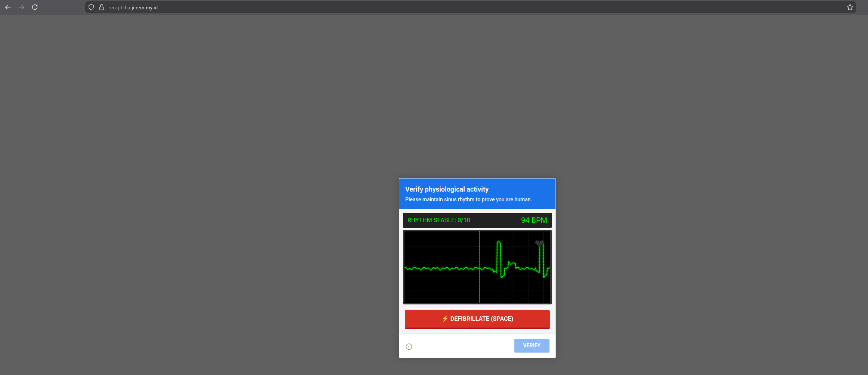Click the "Please maintain sinus rhythm" instruction text

click(x=468, y=199)
